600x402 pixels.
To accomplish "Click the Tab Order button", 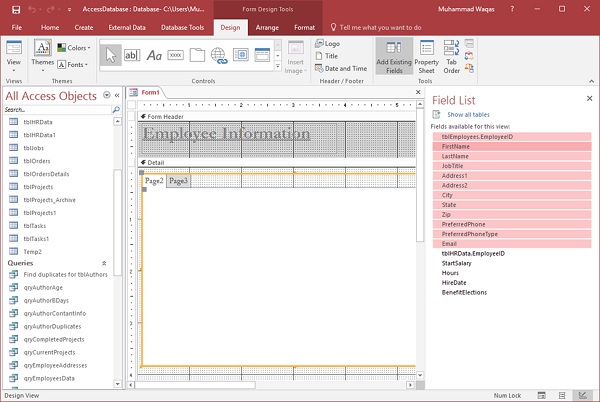I will (451, 56).
